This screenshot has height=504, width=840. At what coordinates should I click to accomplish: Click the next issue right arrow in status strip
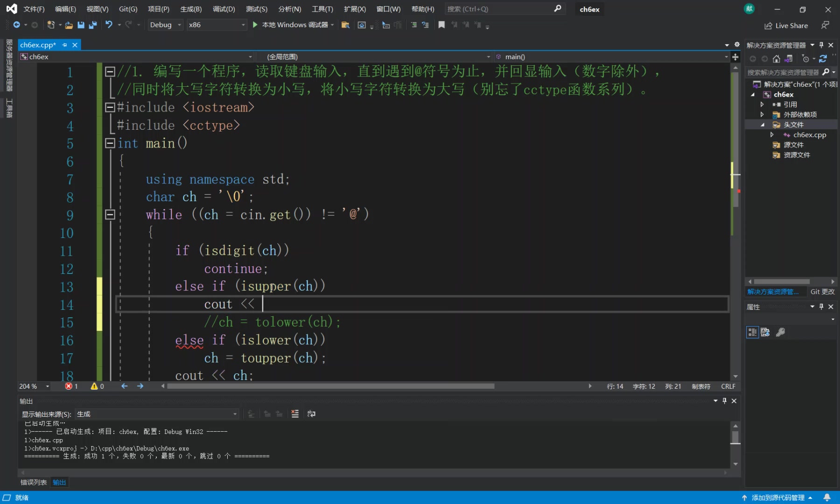(x=140, y=386)
